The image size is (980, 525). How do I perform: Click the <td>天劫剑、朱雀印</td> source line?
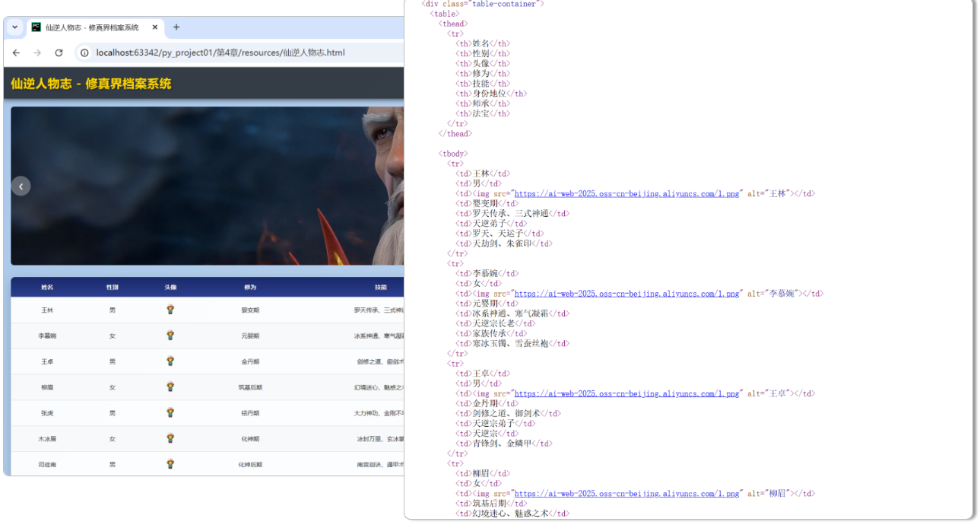(x=504, y=244)
